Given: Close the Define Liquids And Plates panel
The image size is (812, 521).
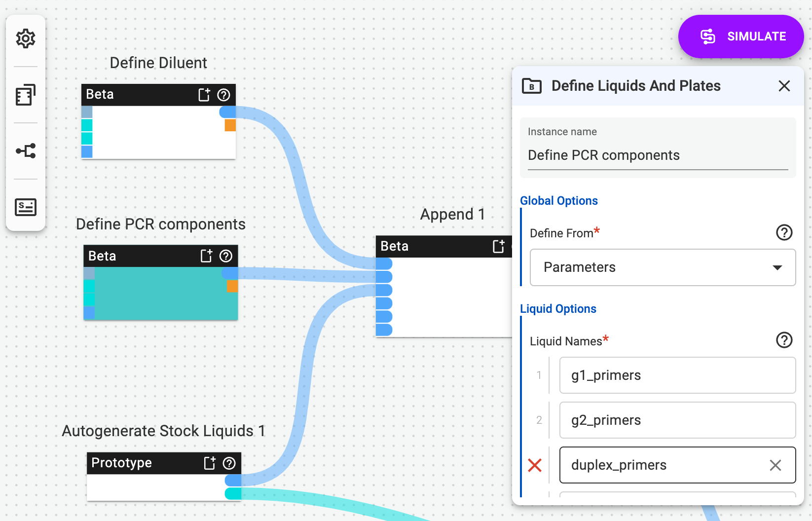Looking at the screenshot, I should [x=784, y=86].
